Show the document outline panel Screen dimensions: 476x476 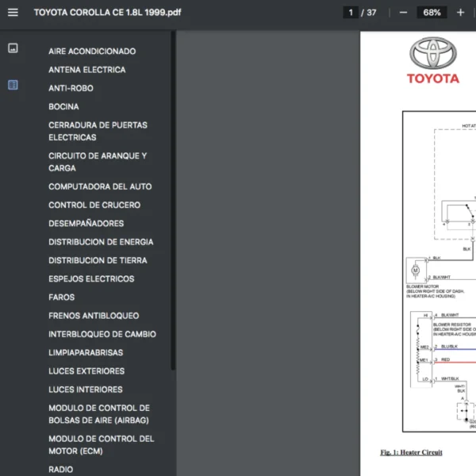(13, 85)
